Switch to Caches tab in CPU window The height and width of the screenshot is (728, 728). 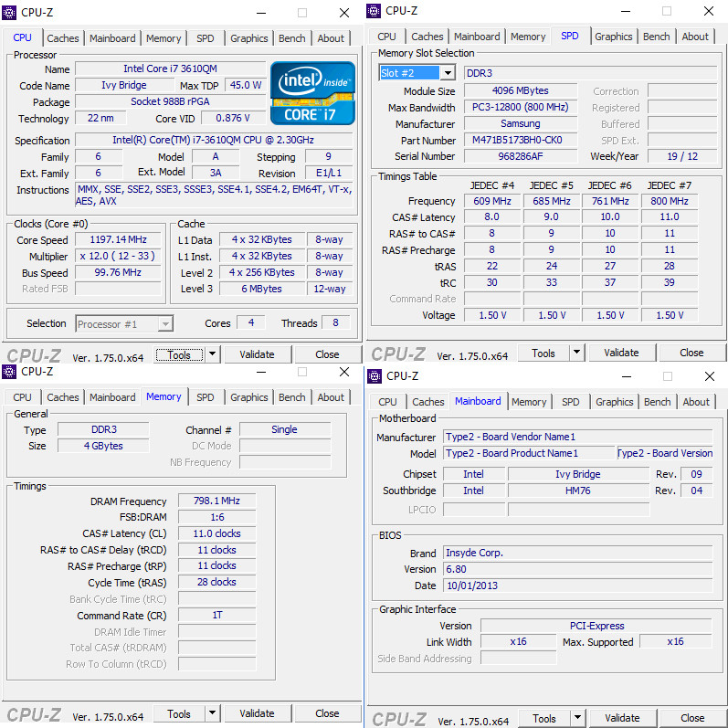pos(63,38)
